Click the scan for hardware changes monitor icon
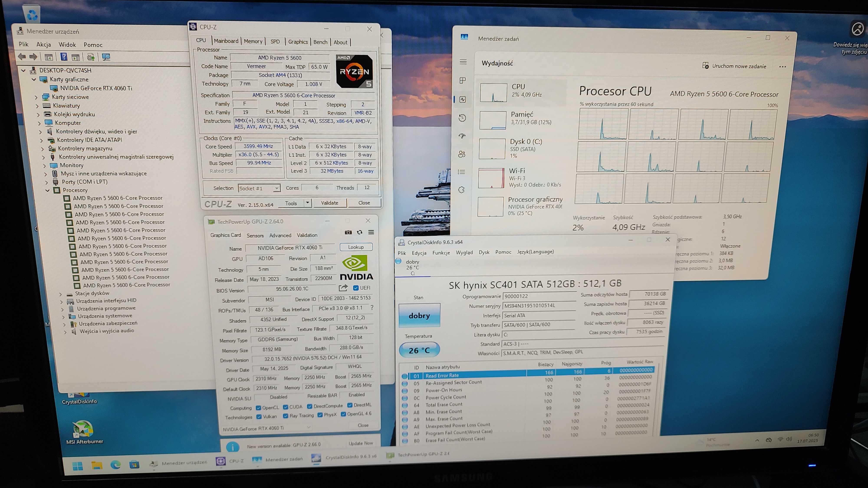 pyautogui.click(x=106, y=57)
